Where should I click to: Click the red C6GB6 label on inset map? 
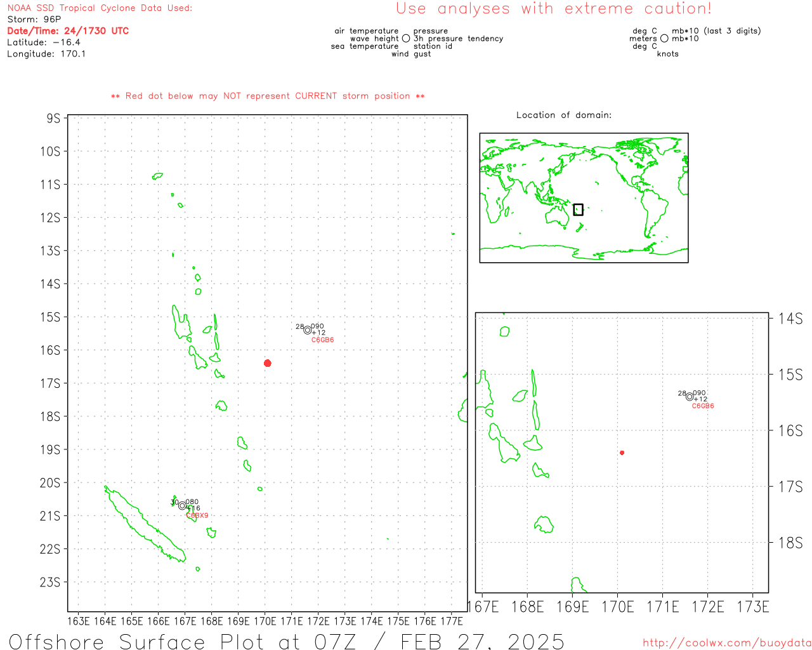703,406
